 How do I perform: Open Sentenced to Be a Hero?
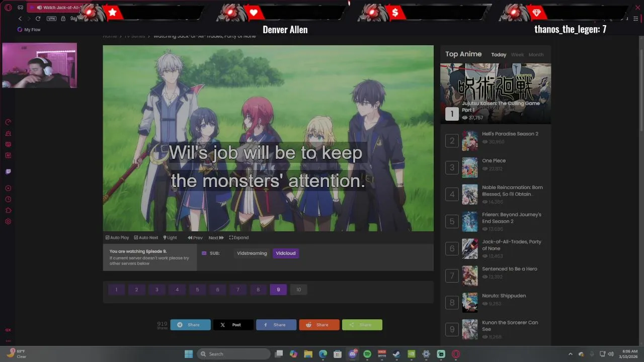point(510,269)
